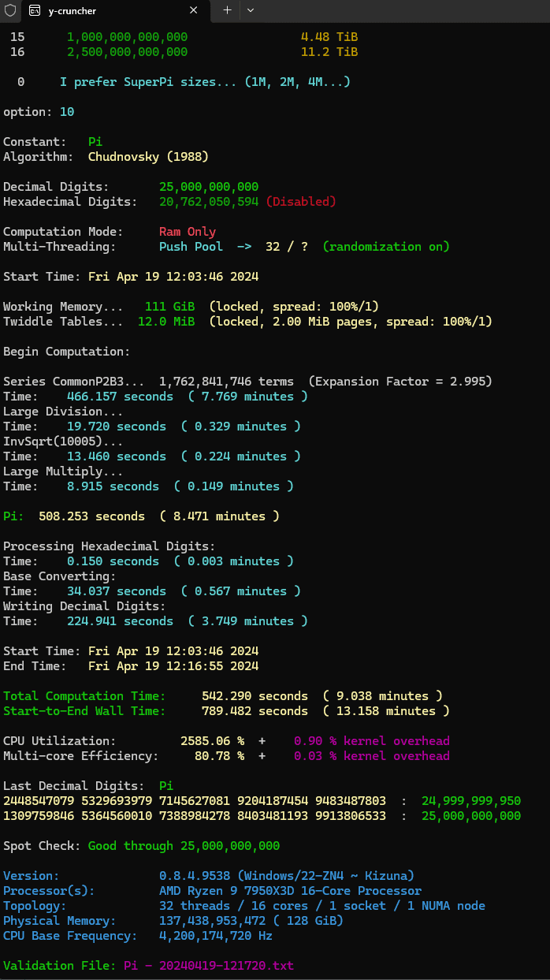Open a new terminal tab
The height and width of the screenshot is (980, 550).
227,10
